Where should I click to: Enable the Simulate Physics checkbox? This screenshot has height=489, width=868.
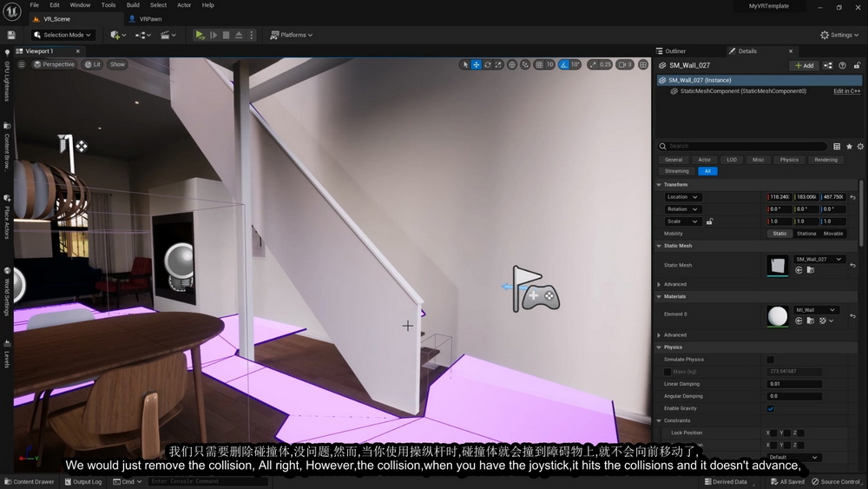771,360
